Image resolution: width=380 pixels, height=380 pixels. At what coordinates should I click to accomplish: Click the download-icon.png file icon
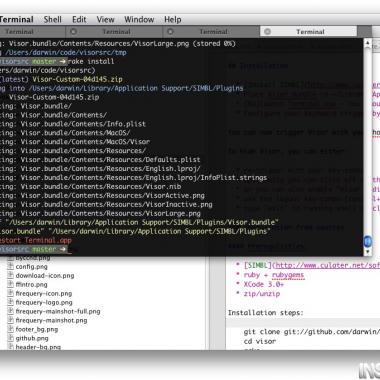click(x=10, y=276)
